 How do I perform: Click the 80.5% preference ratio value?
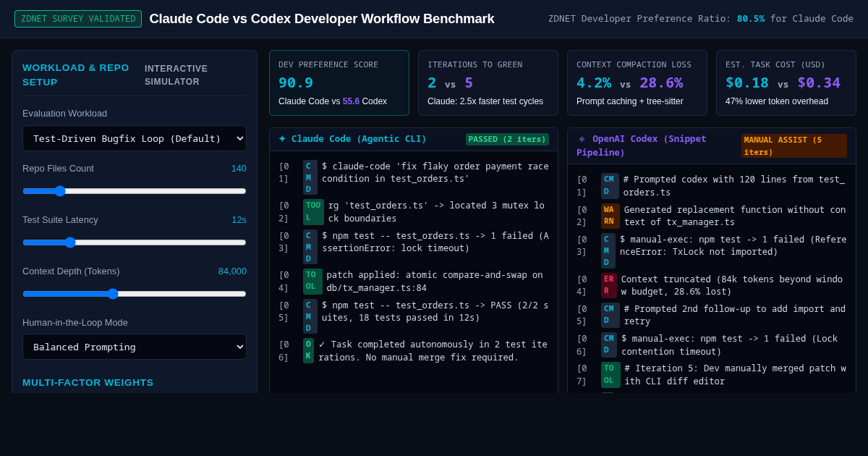coord(750,19)
